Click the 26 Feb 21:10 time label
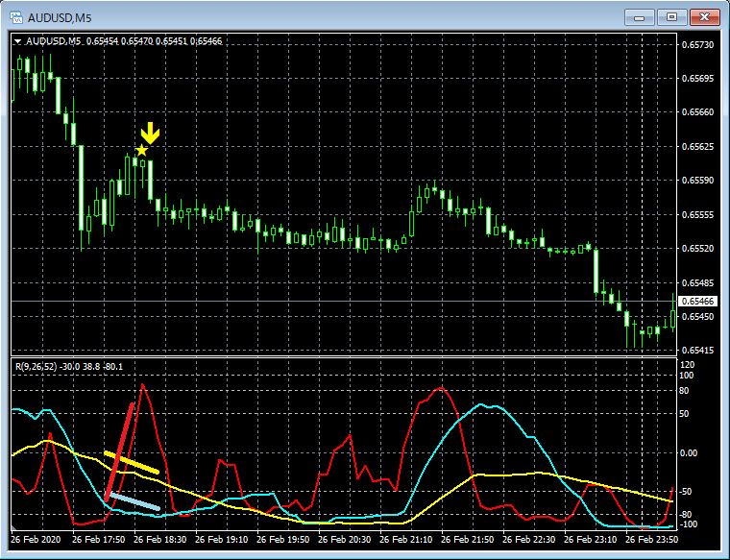The height and width of the screenshot is (560, 730). tap(405, 540)
